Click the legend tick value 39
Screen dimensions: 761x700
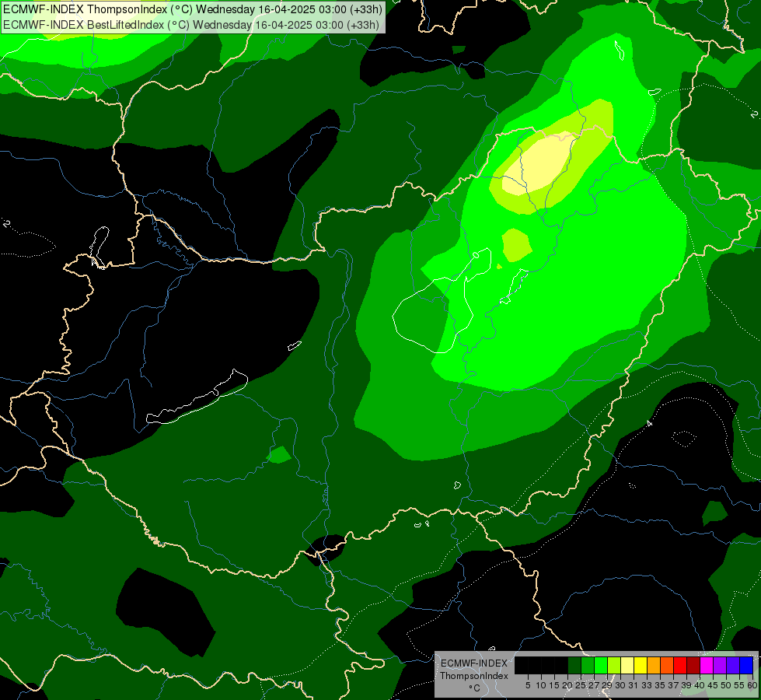coord(686,685)
